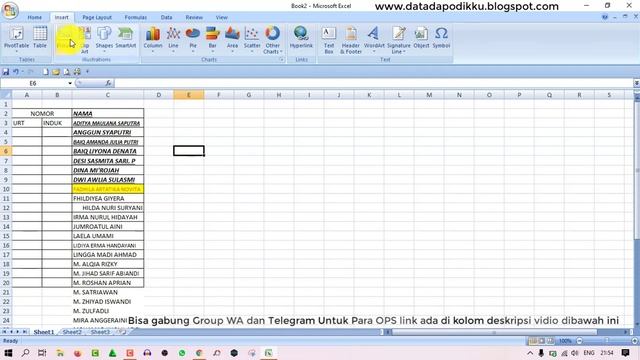
Task: Click the INDUK cell
Action: click(57, 123)
